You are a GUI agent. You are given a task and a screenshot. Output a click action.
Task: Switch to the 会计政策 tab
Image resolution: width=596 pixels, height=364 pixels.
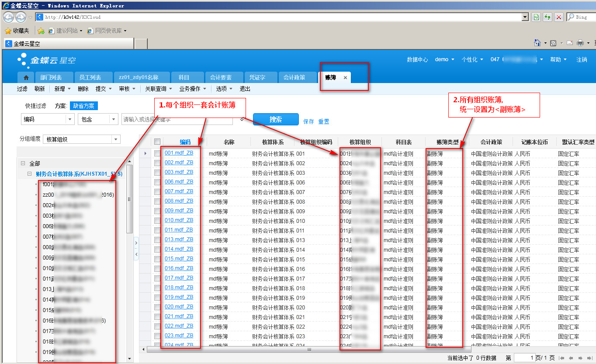pos(294,77)
